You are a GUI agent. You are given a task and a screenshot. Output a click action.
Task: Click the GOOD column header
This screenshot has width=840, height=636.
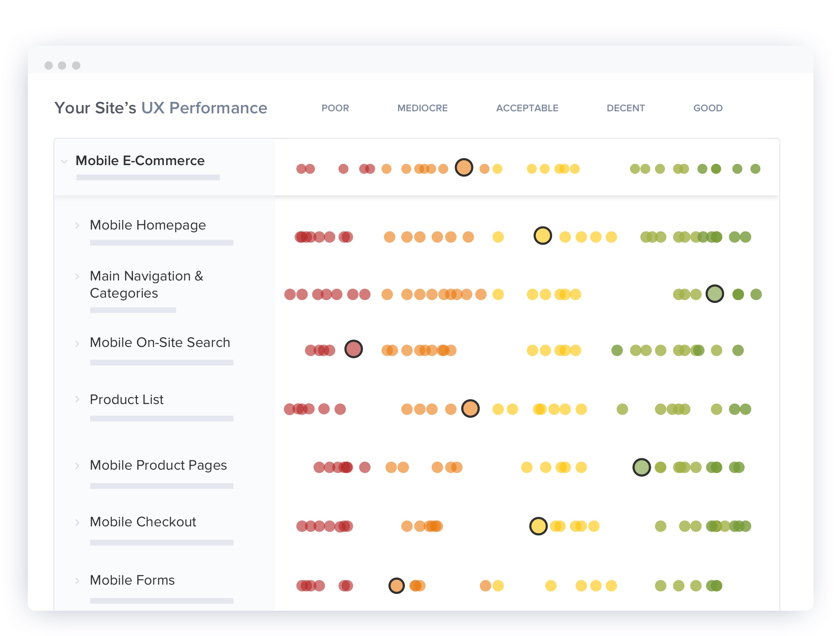point(707,108)
